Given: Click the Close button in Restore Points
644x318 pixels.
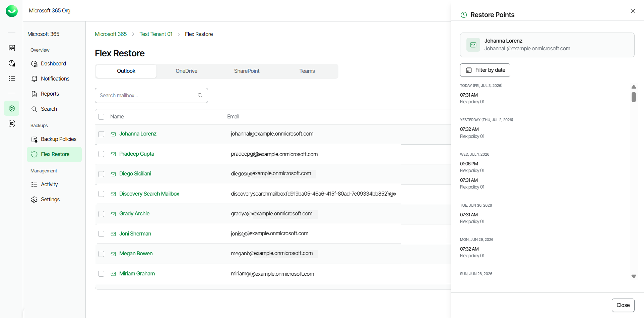Looking at the screenshot, I should 623,305.
